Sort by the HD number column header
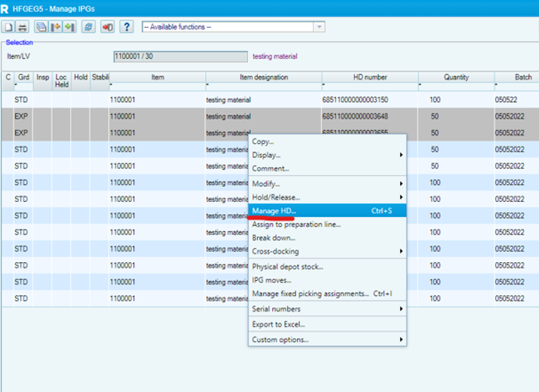The height and width of the screenshot is (392, 539). [370, 77]
